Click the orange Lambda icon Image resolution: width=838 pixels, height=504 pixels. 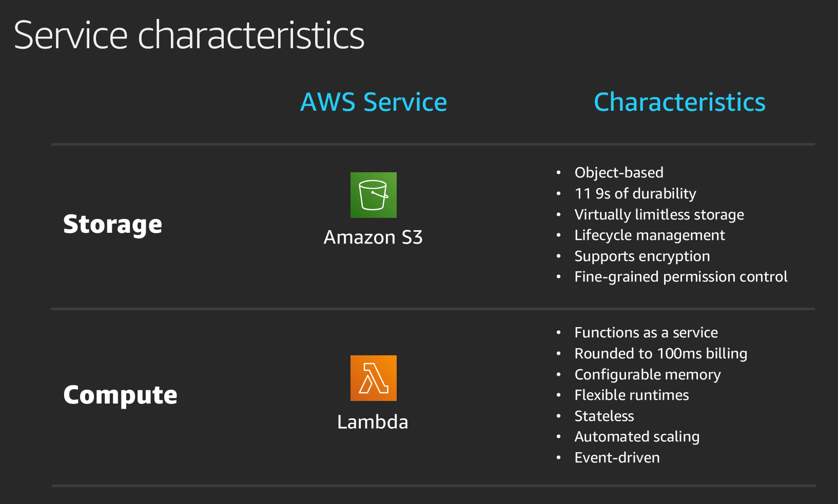[373, 378]
